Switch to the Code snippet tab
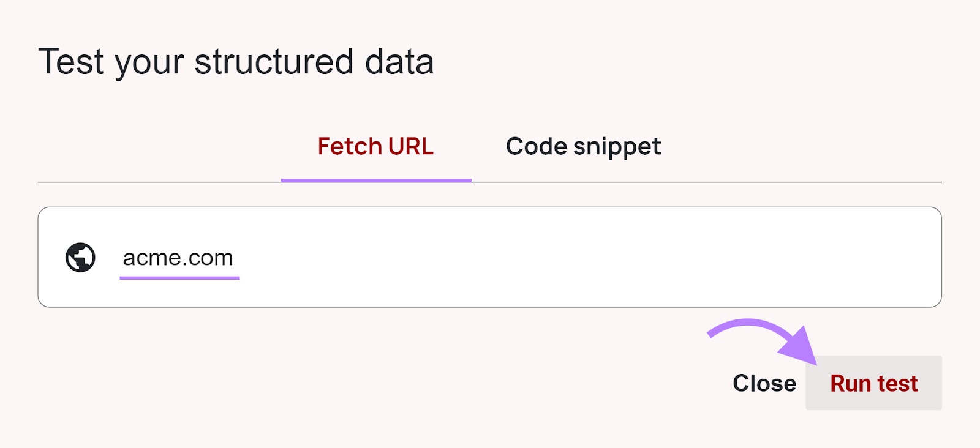This screenshot has height=448, width=980. coord(582,146)
